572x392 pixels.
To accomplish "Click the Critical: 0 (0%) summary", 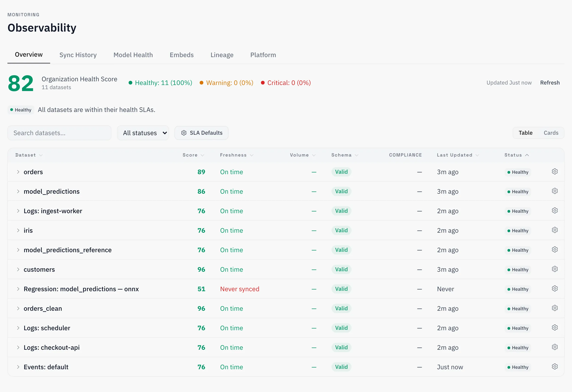I will (286, 83).
